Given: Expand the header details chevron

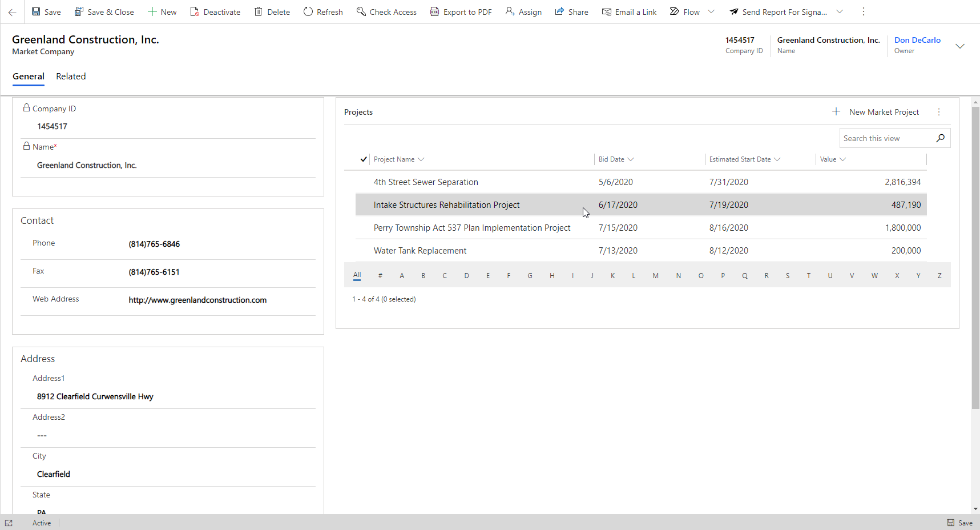Looking at the screenshot, I should pyautogui.click(x=960, y=46).
